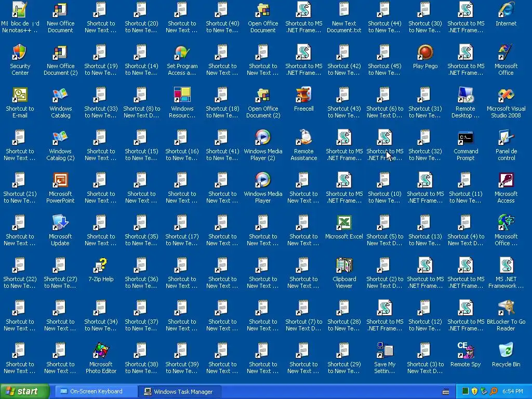Image resolution: width=532 pixels, height=399 pixels.
Task: Open the Set Program Access icon
Action: click(x=182, y=59)
